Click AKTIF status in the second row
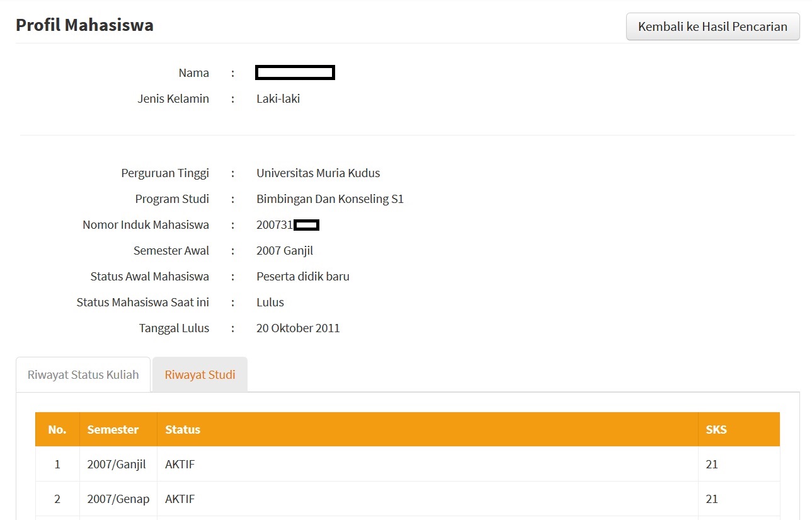This screenshot has width=812, height=520. click(x=180, y=499)
